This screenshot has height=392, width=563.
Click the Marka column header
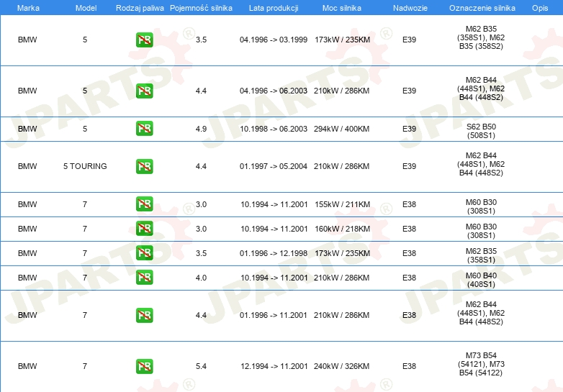pyautogui.click(x=28, y=7)
